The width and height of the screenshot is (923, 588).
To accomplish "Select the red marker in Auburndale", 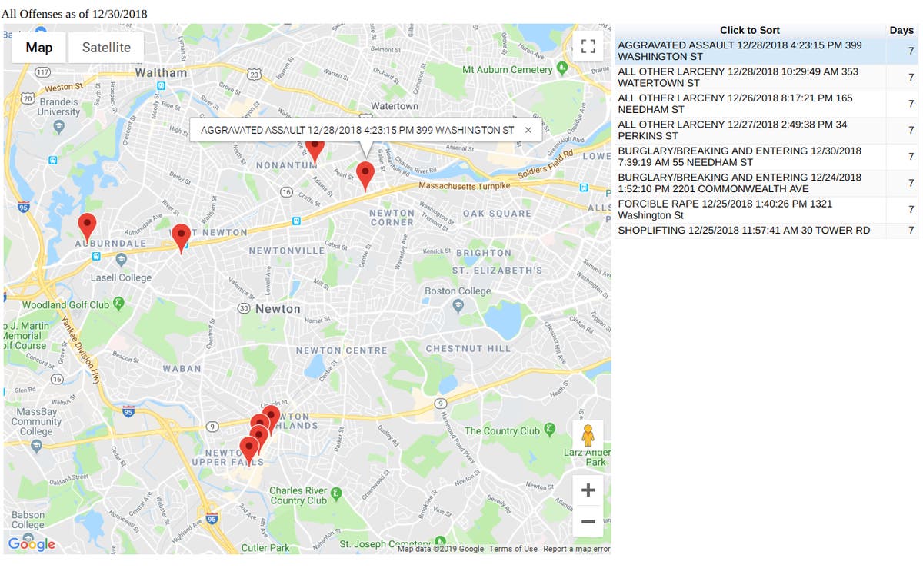I will coord(88,226).
